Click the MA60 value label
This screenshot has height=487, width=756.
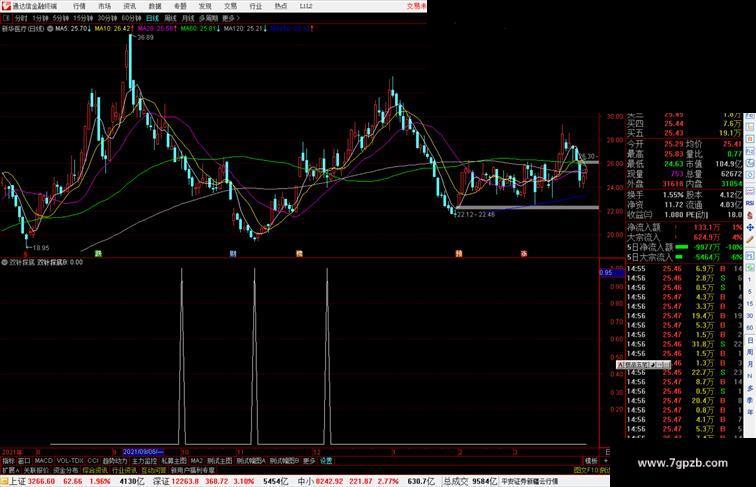coord(200,29)
